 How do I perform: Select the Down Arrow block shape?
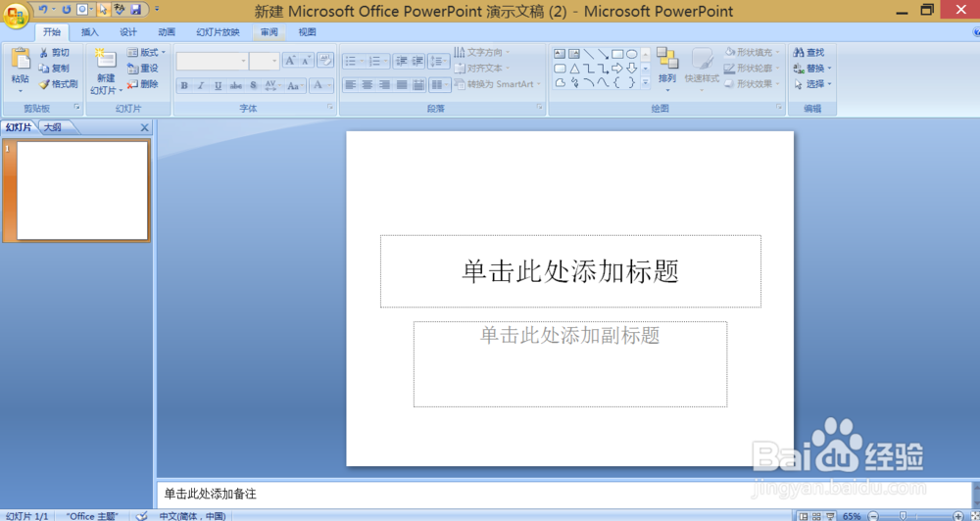pos(632,69)
